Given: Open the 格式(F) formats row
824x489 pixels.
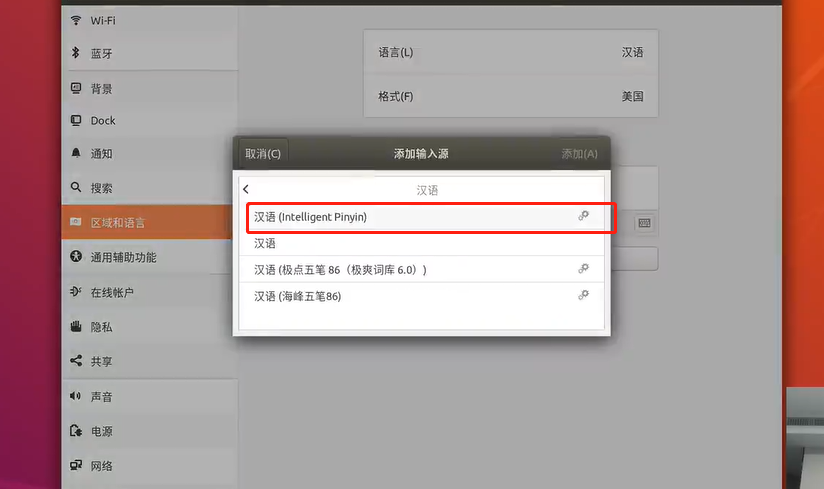Looking at the screenshot, I should point(511,96).
